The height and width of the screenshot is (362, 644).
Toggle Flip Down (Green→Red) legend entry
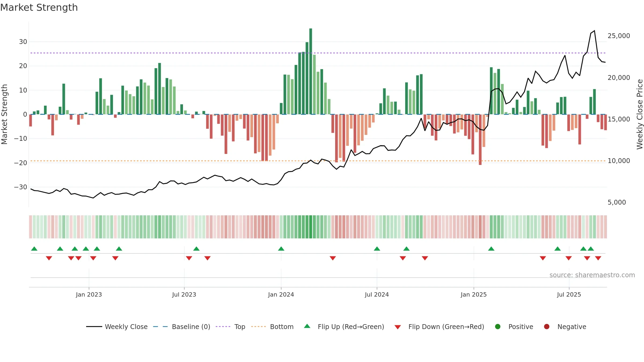[439, 327]
